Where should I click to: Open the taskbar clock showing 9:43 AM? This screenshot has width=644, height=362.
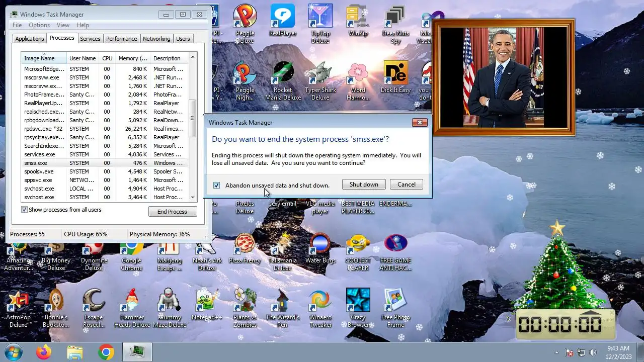pyautogui.click(x=618, y=352)
